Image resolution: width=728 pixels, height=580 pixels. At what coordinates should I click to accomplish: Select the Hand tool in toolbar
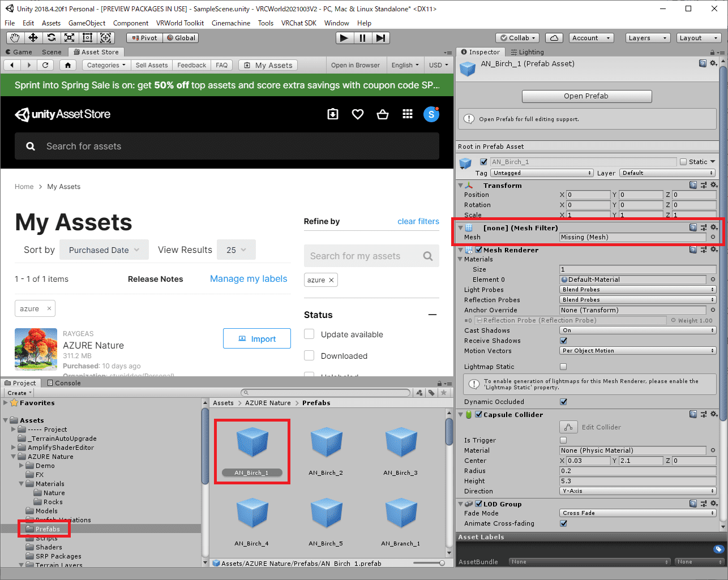point(15,38)
